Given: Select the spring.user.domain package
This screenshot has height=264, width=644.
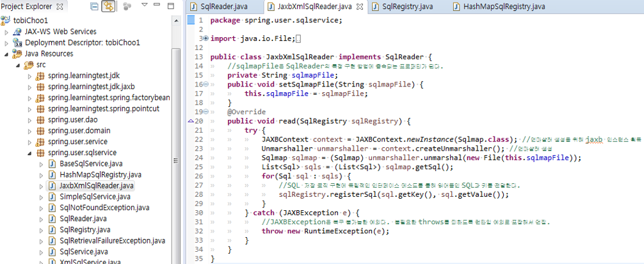Looking at the screenshot, I should (x=79, y=131).
